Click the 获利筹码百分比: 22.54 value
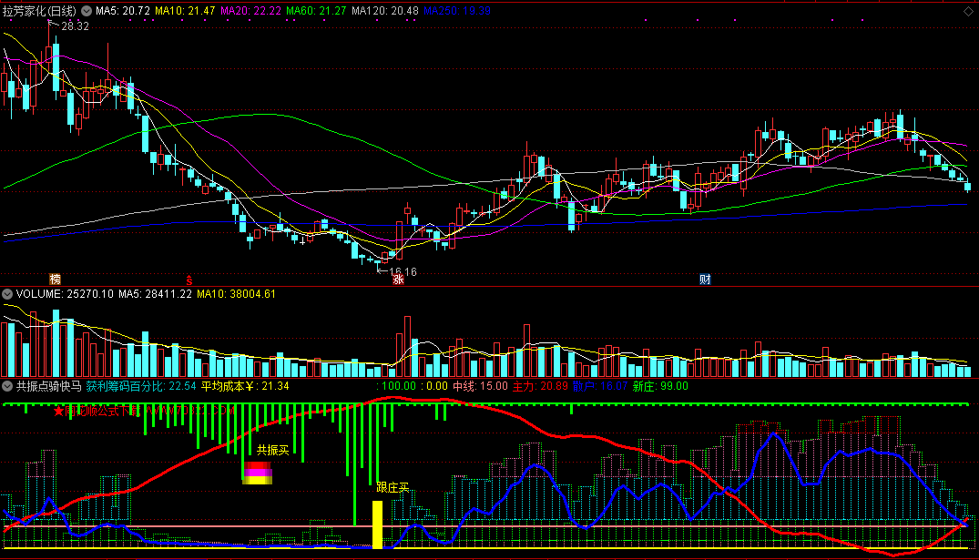Image resolution: width=979 pixels, height=560 pixels. coord(141,386)
